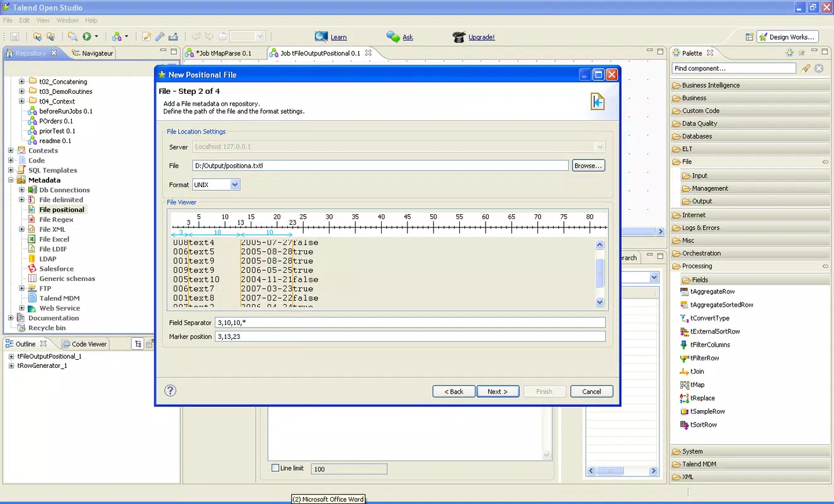The width and height of the screenshot is (834, 504).
Task: Expand the Documentation tree node
Action: coord(11,318)
